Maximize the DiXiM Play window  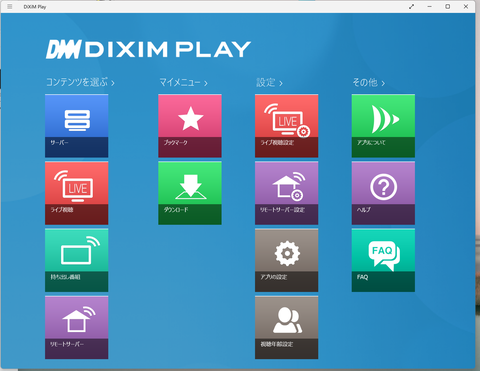[448, 7]
